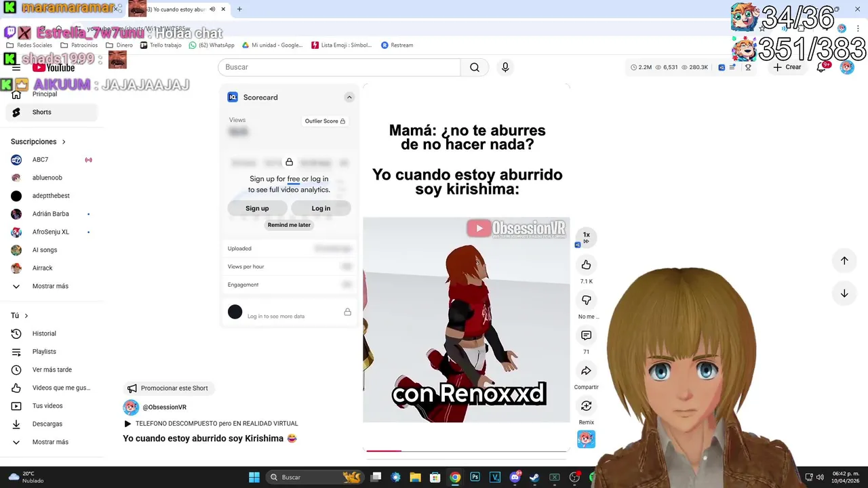Viewport: 868px width, 488px height.
Task: Click the blue IQ icon in stats toolbar
Action: pos(722,67)
